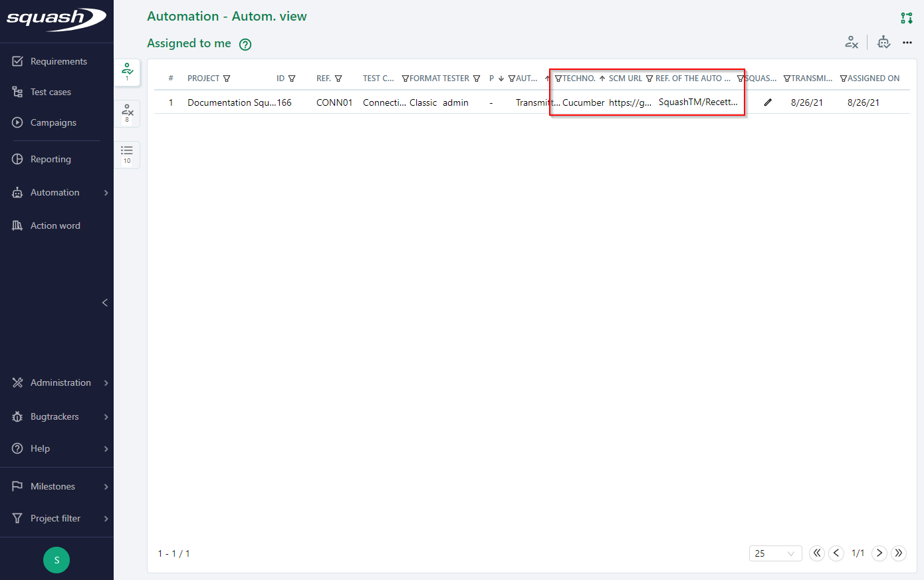The width and height of the screenshot is (924, 580).
Task: Open the global test list view showing 10 items
Action: point(127,154)
